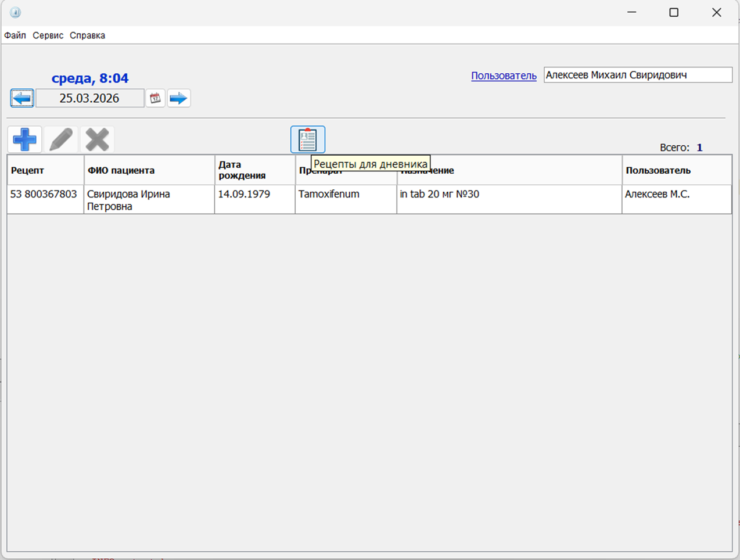
Task: Select the prescription row 53 800367803
Action: click(x=44, y=195)
